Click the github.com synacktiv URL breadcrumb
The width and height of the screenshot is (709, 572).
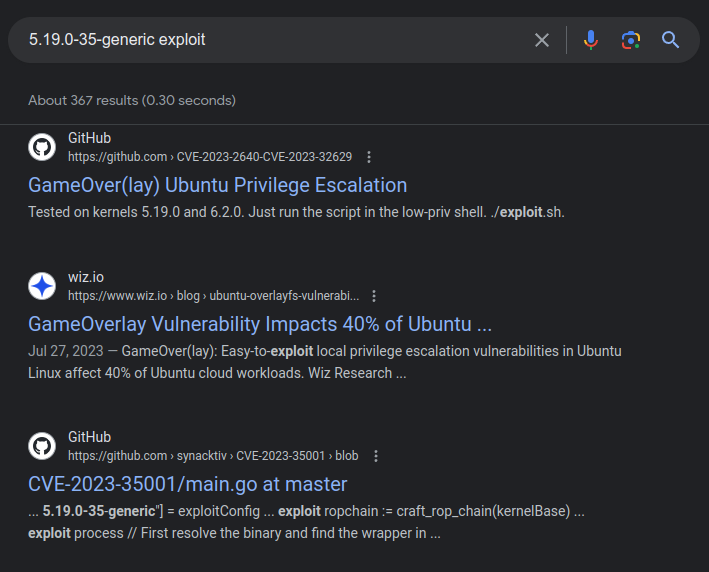coord(212,456)
